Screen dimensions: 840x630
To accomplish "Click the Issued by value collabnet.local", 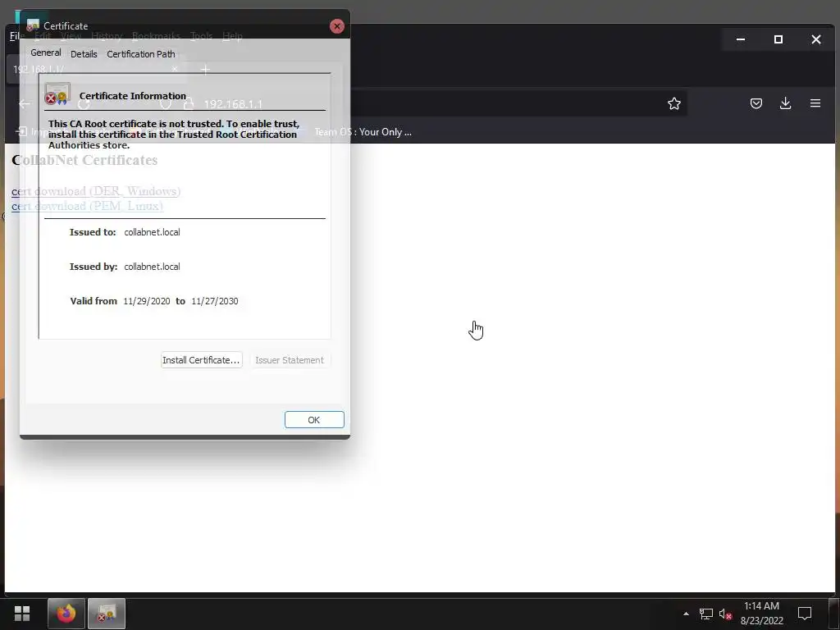I will click(152, 267).
